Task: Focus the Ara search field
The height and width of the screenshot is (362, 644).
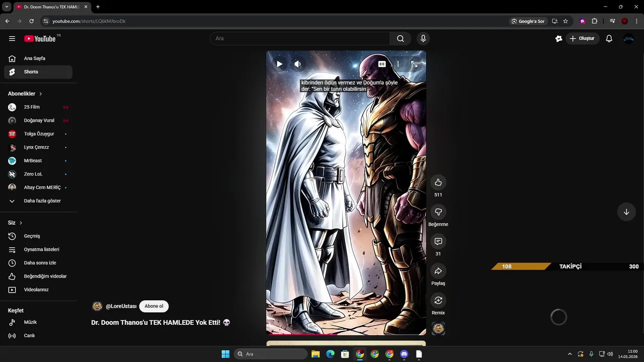Action: pyautogui.click(x=300, y=39)
